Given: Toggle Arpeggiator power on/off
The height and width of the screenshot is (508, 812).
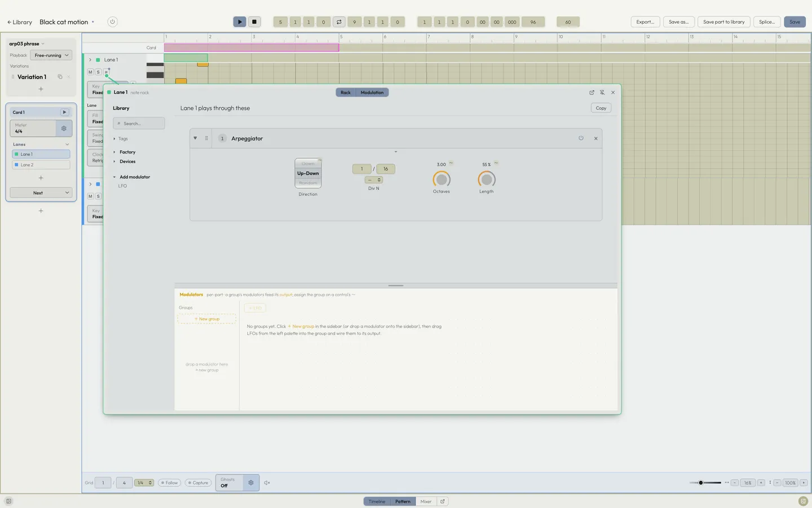Looking at the screenshot, I should click(581, 138).
